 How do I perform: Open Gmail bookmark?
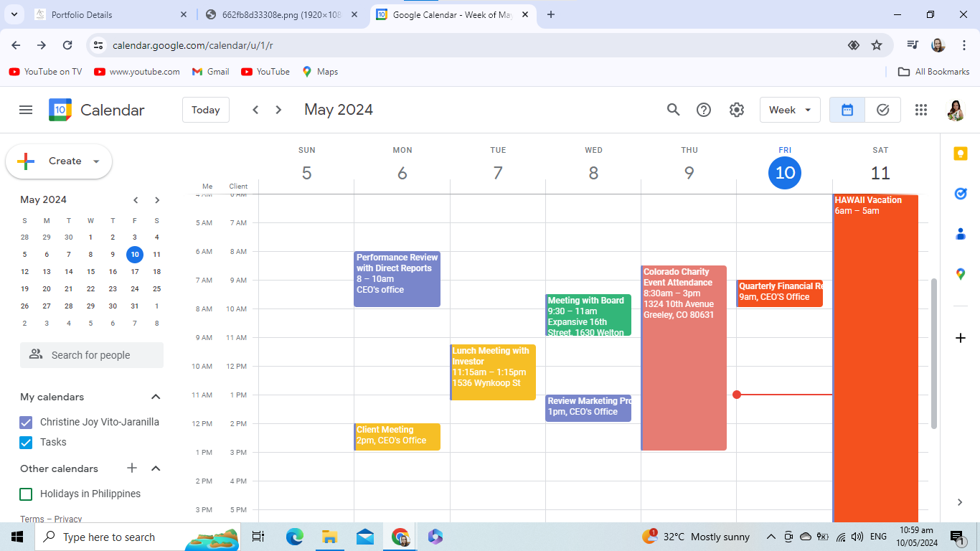point(211,72)
